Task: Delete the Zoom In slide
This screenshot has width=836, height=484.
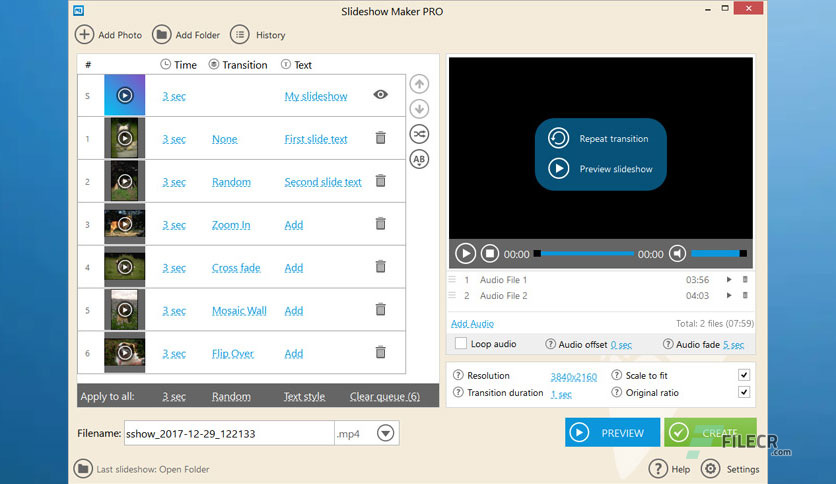Action: pyautogui.click(x=380, y=223)
